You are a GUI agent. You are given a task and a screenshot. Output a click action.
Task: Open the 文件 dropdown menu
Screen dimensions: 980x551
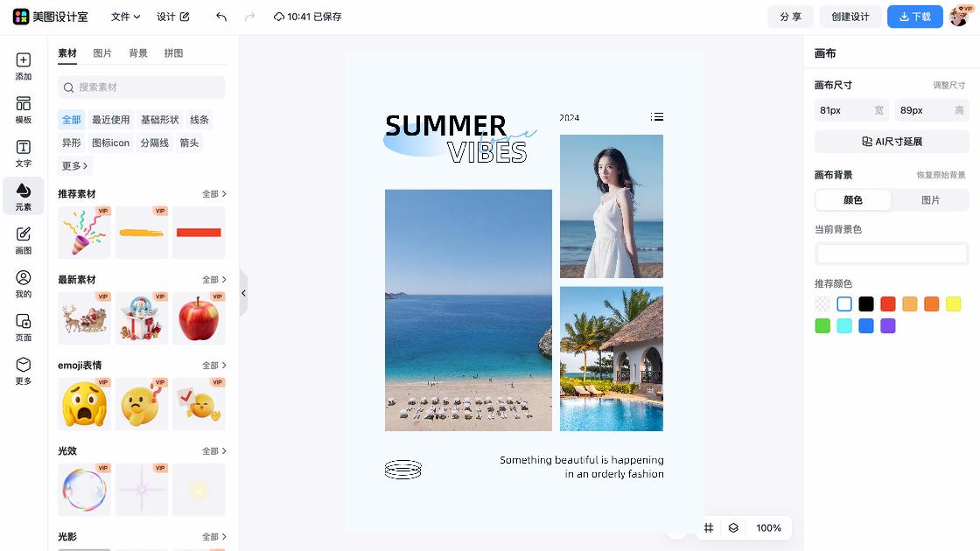tap(125, 17)
